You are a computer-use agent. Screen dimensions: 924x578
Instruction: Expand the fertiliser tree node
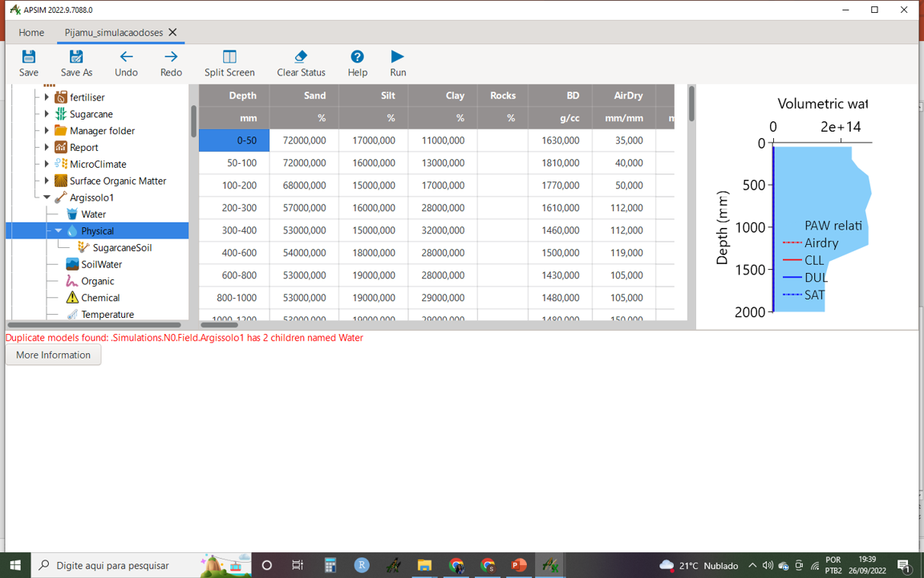click(x=47, y=97)
